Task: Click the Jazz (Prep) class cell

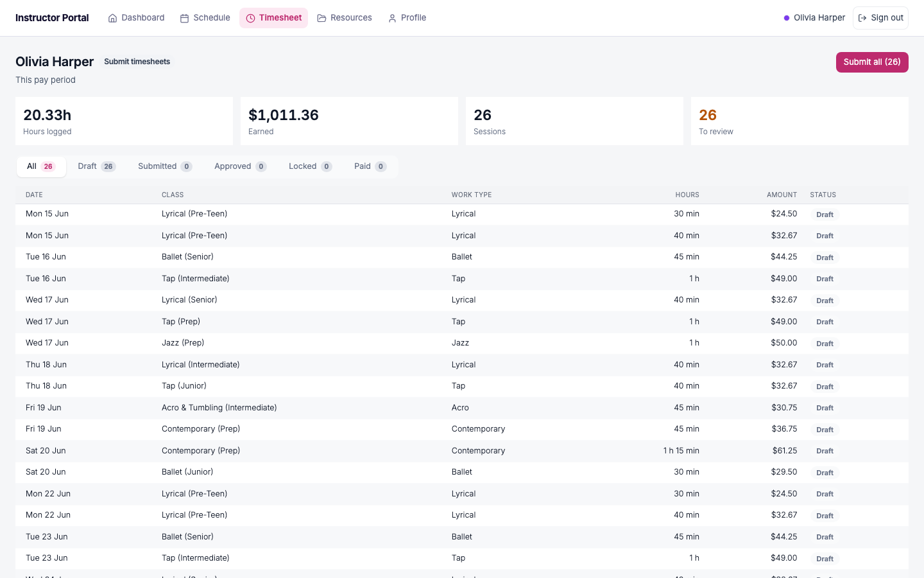Action: click(183, 343)
